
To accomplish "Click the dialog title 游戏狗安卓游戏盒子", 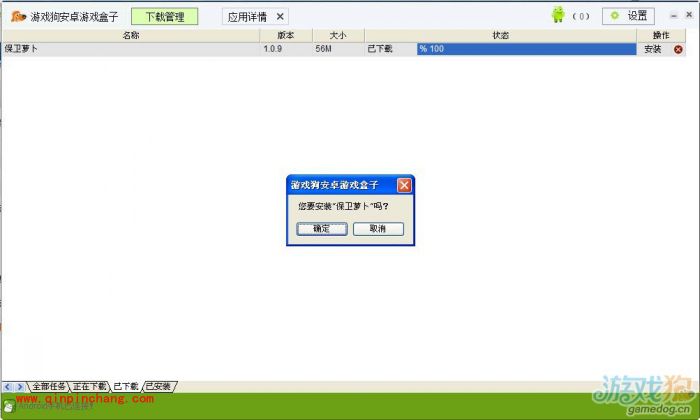I will [x=334, y=185].
